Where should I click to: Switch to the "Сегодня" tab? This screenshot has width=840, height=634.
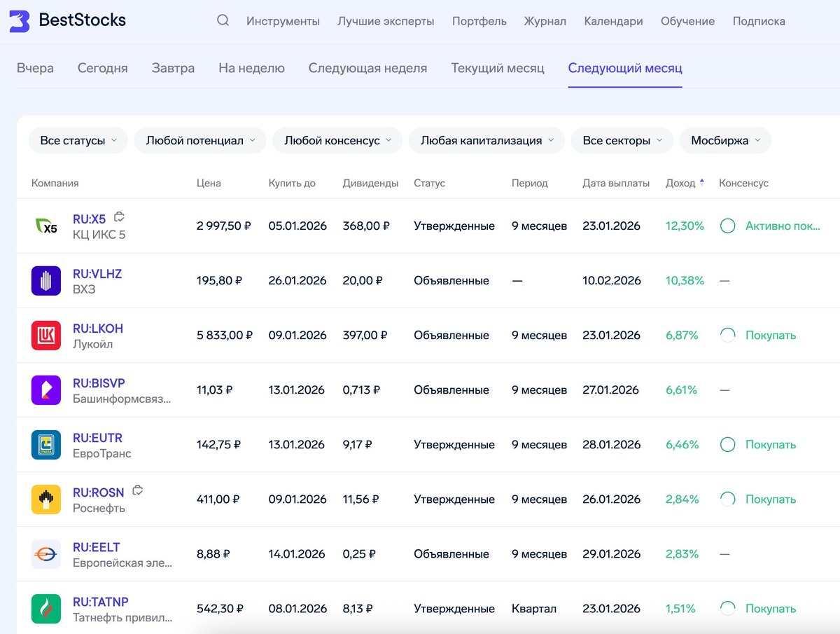[103, 68]
